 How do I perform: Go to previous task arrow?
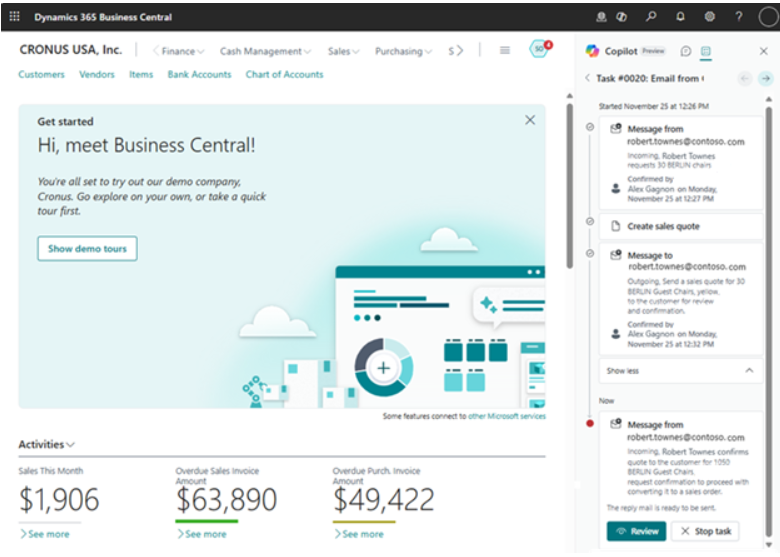tap(745, 78)
